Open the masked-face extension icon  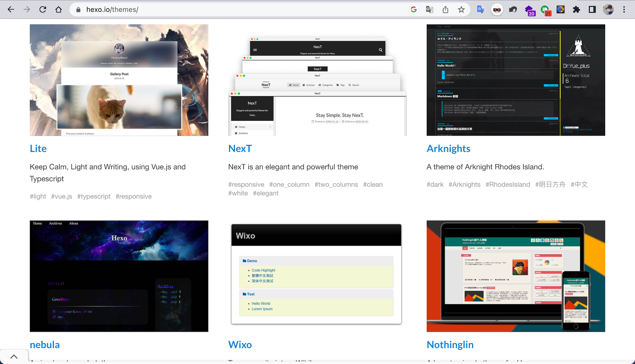[x=497, y=10]
